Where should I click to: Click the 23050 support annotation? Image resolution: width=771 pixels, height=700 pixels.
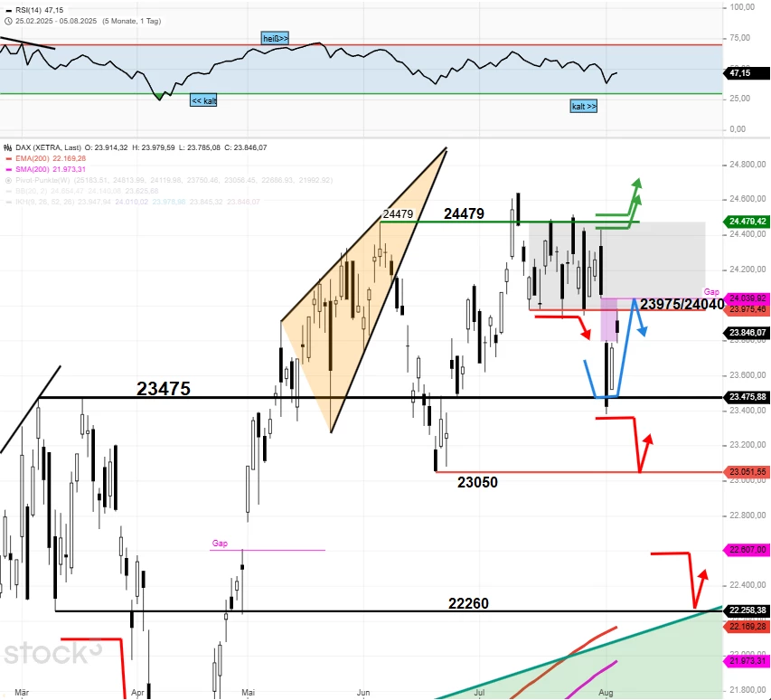click(x=477, y=482)
